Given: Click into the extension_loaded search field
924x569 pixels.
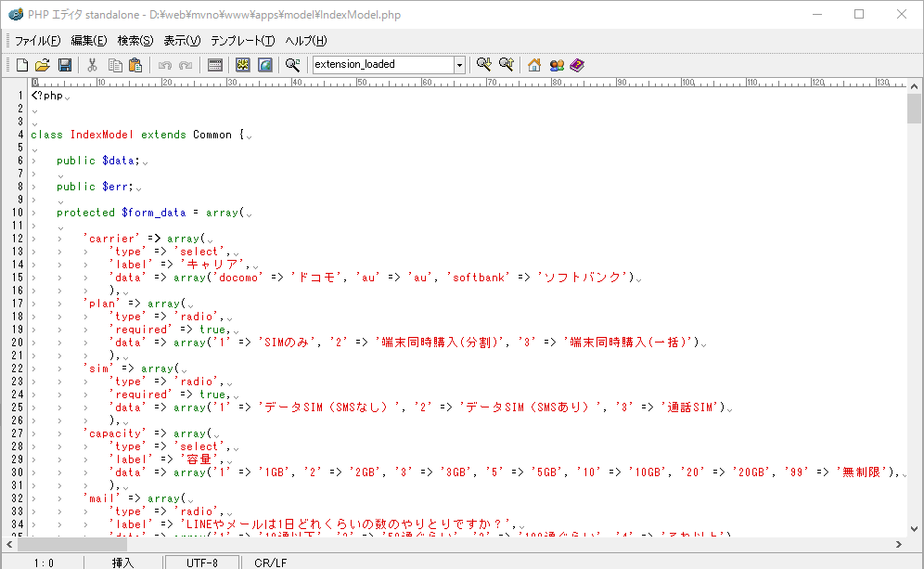Looking at the screenshot, I should [383, 64].
